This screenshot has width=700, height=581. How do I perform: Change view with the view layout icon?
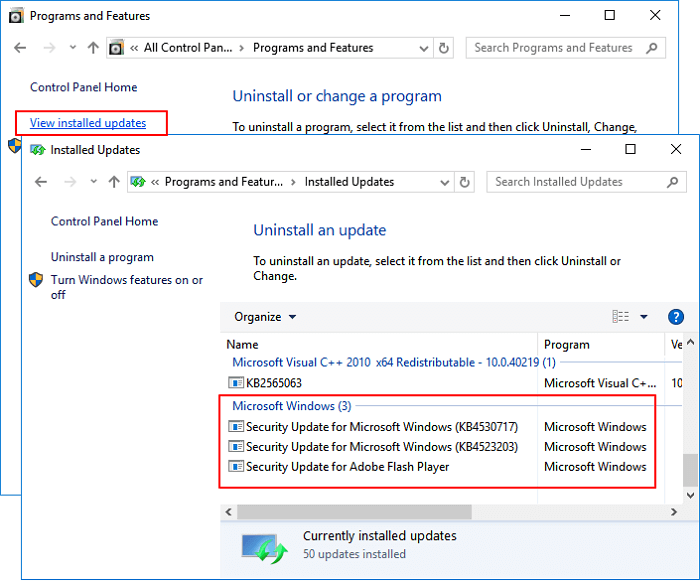click(x=621, y=317)
